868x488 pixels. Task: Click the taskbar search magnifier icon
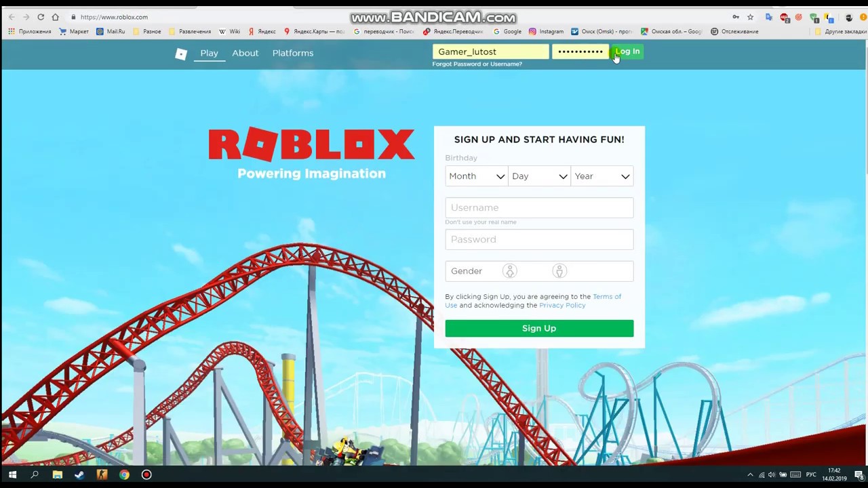pyautogui.click(x=35, y=475)
